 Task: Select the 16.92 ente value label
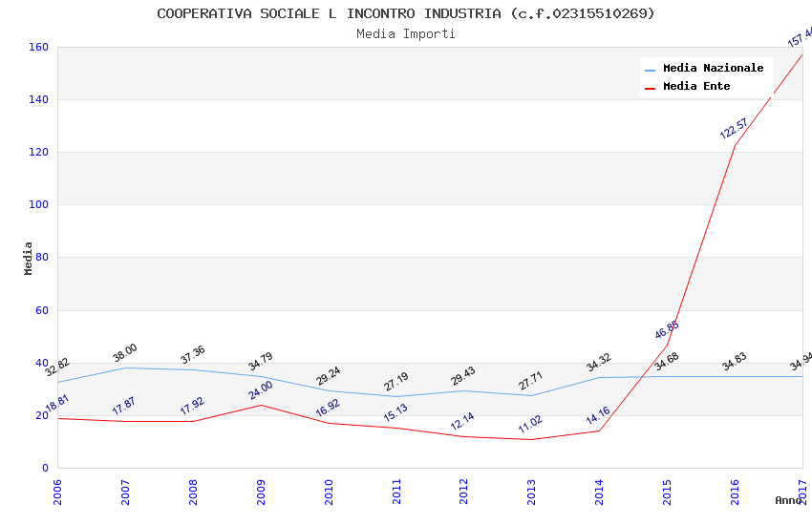(x=328, y=408)
